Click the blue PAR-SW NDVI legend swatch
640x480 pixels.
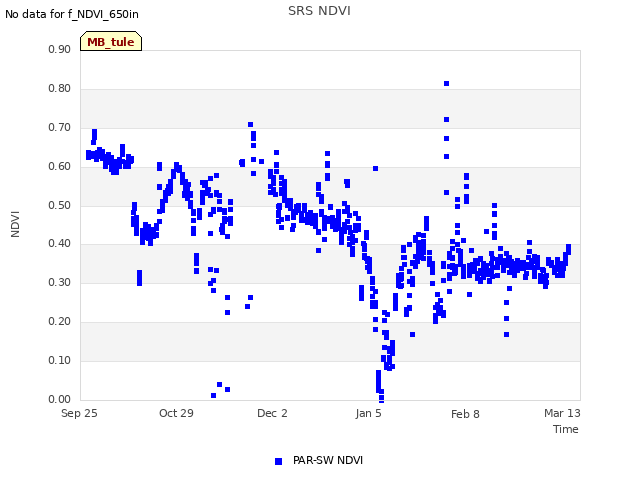[278, 461]
